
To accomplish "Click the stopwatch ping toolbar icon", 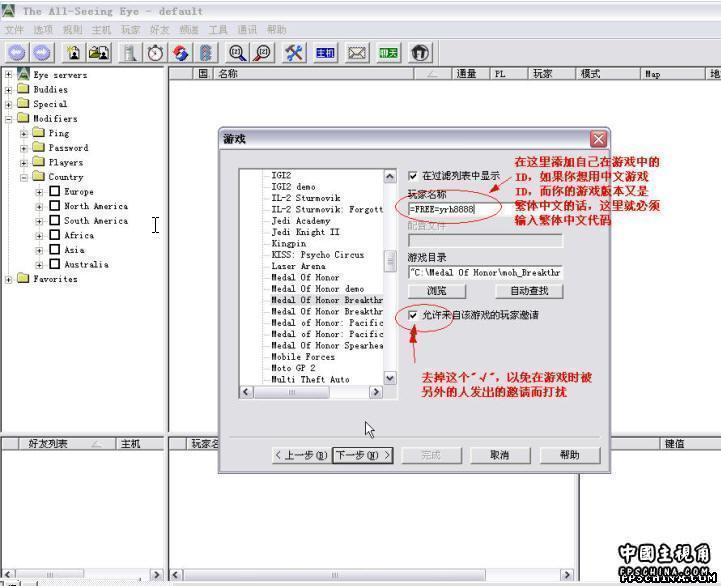I will 155,53.
